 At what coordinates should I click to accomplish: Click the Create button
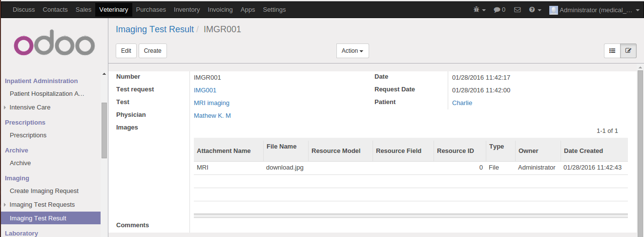click(x=153, y=51)
